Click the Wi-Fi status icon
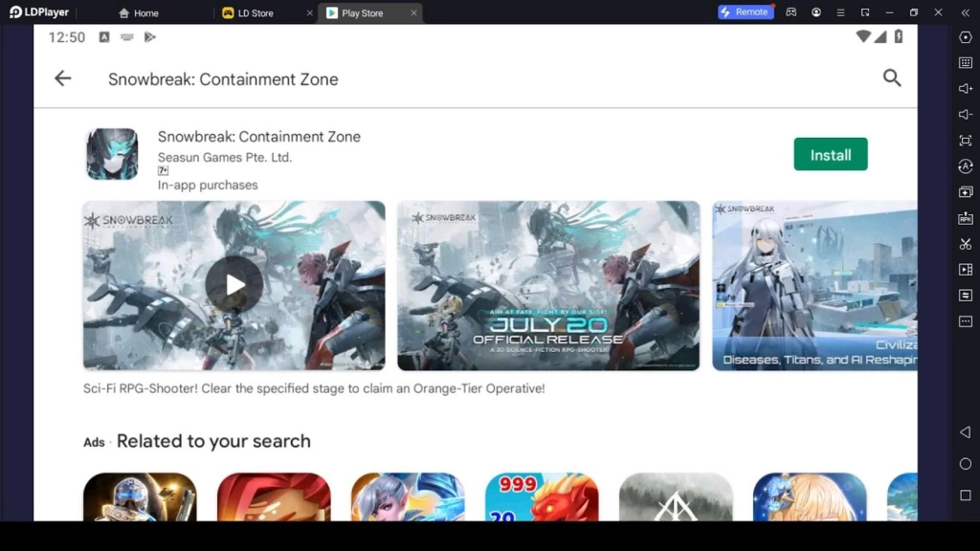980x551 pixels. (x=863, y=37)
